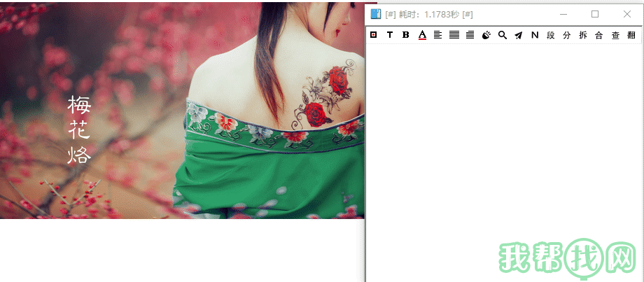Image resolution: width=644 pixels, height=282 pixels.
Task: Apply left text alignment
Action: (x=437, y=35)
